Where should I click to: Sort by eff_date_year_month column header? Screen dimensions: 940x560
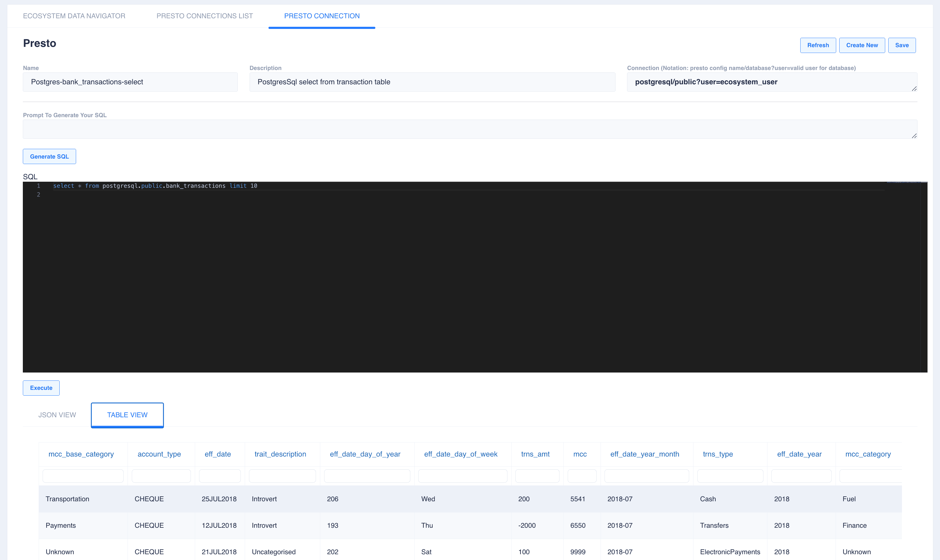tap(644, 454)
